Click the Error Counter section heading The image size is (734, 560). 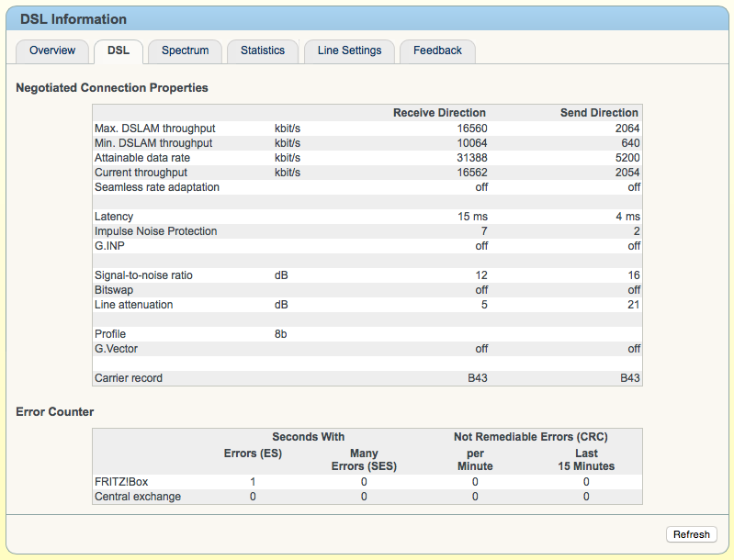pos(55,412)
